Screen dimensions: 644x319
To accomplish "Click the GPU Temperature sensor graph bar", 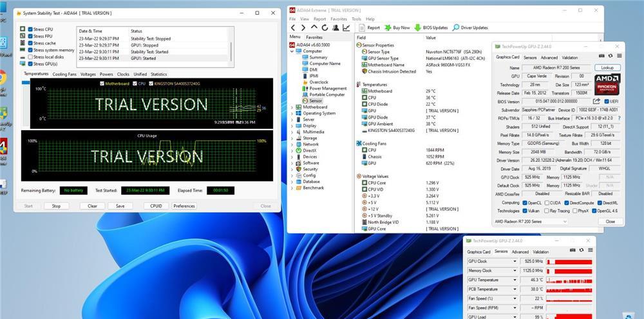I will 569,280.
